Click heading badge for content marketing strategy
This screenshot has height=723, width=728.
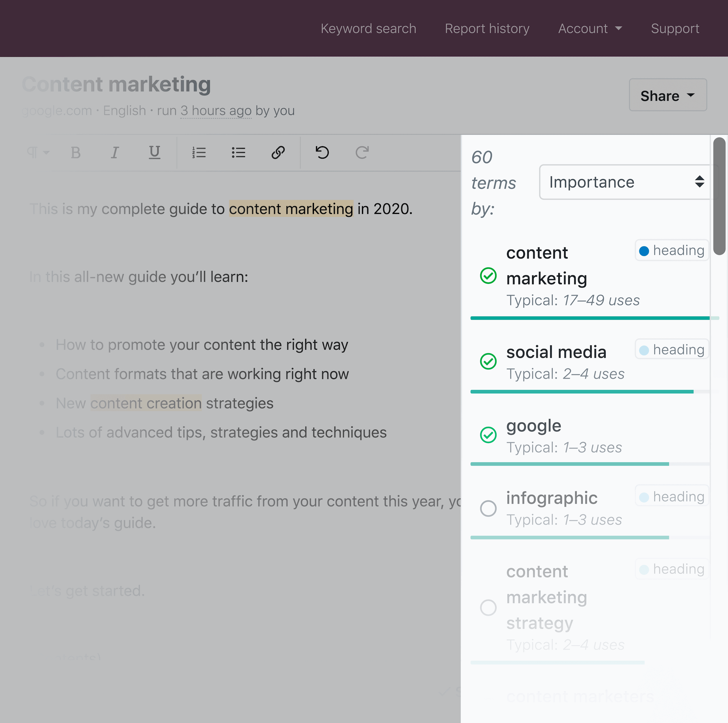click(672, 569)
